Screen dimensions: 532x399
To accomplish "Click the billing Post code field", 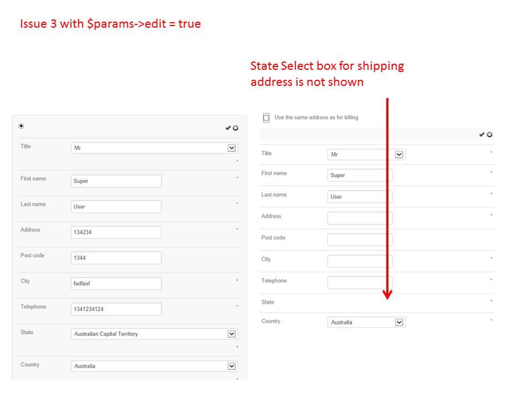I will [116, 258].
